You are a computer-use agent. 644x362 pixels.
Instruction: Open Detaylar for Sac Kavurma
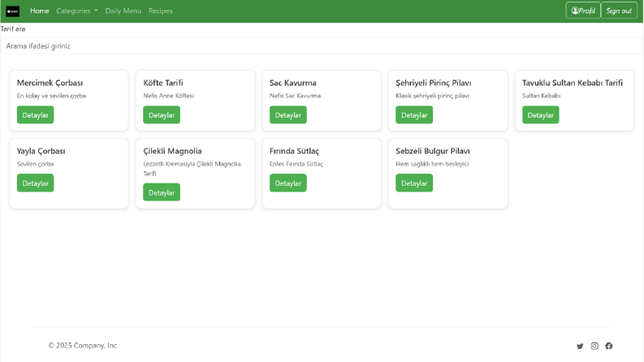coord(288,115)
